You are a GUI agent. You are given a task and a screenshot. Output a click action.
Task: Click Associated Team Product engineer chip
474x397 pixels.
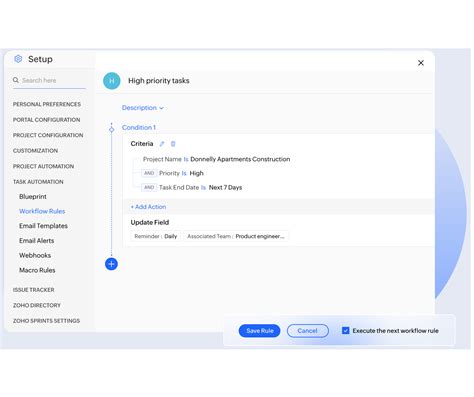point(236,236)
